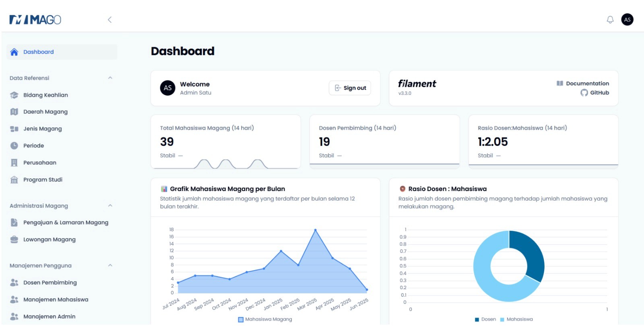This screenshot has width=644, height=326.
Task: Click the Bidang Keahlian graduation cap icon
Action: tap(14, 95)
